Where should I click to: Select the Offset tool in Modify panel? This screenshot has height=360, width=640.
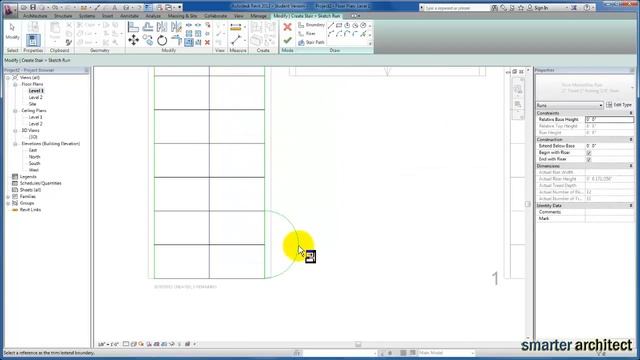[148, 27]
